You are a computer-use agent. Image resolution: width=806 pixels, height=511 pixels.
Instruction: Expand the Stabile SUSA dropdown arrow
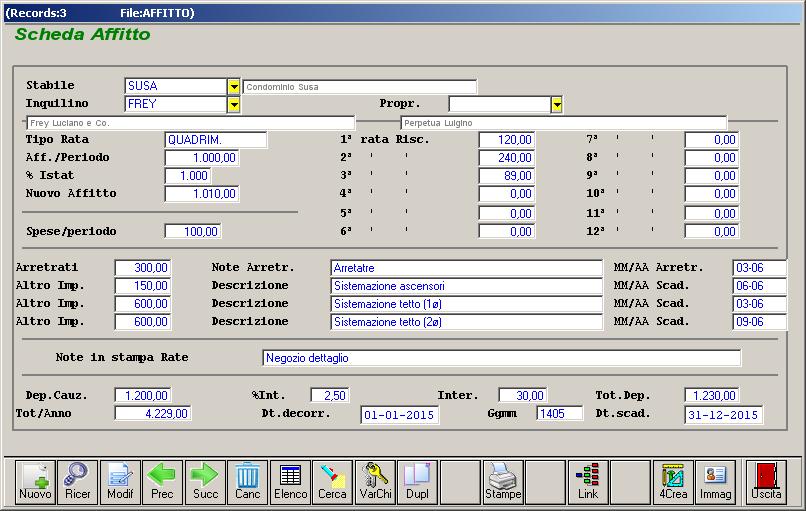coord(234,86)
